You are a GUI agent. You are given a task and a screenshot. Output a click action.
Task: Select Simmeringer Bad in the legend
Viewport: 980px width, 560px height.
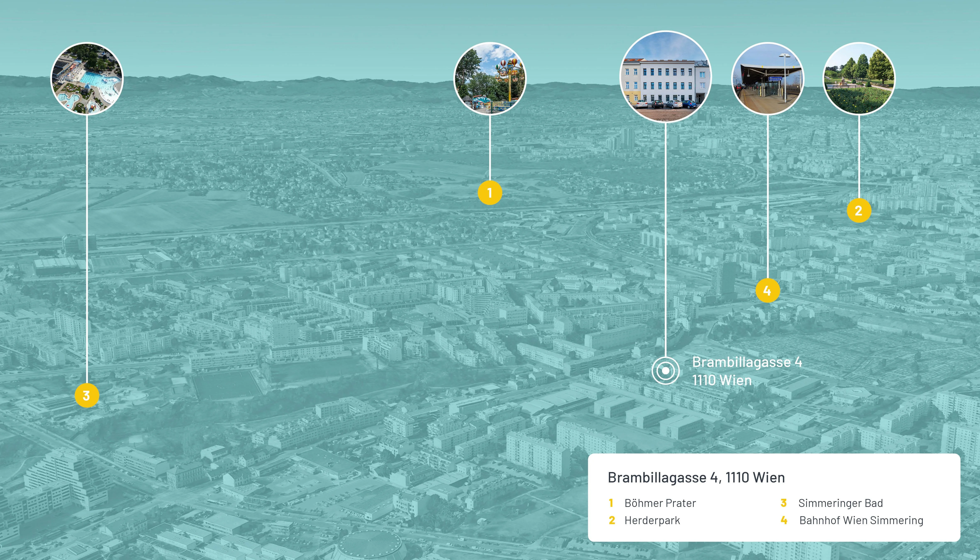(x=840, y=503)
